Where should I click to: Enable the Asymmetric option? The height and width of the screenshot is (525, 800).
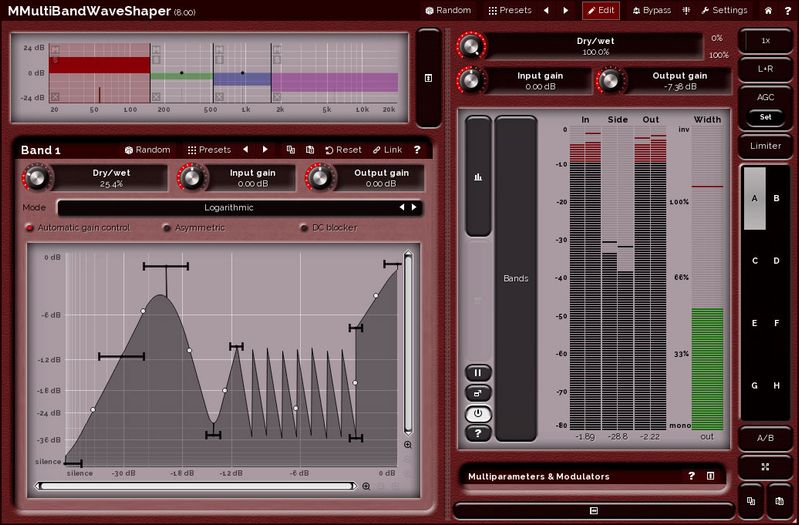click(194, 228)
